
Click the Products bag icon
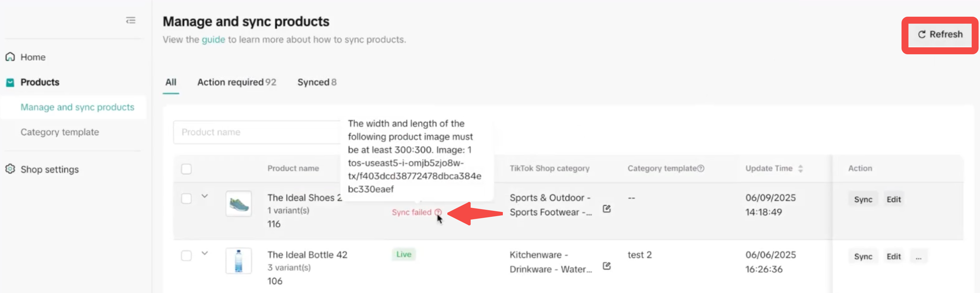pos(10,82)
